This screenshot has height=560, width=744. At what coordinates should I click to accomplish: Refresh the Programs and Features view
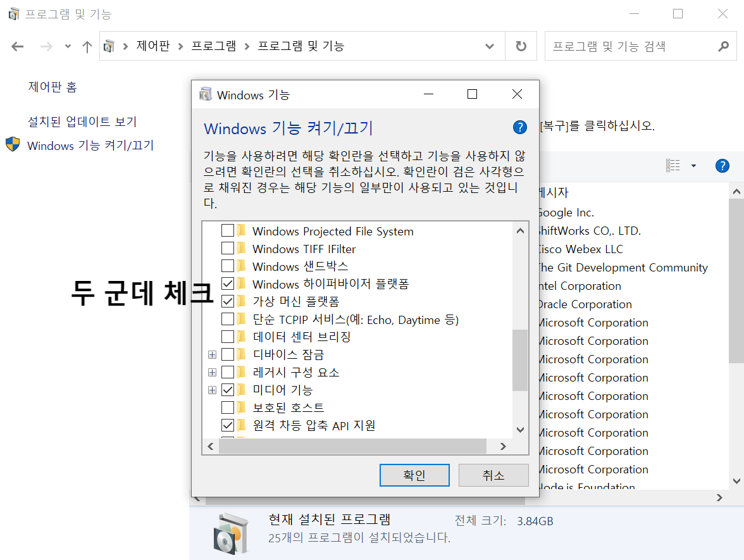click(x=521, y=46)
